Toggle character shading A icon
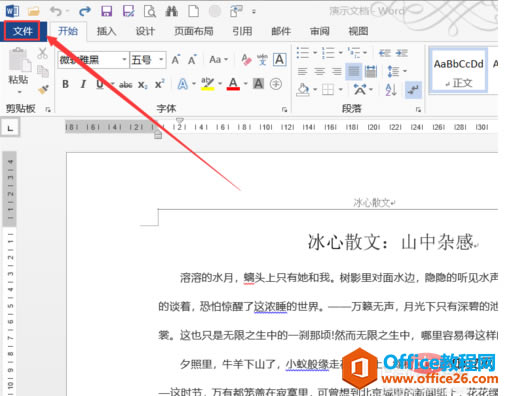Image resolution: width=505 pixels, height=396 pixels. click(258, 84)
